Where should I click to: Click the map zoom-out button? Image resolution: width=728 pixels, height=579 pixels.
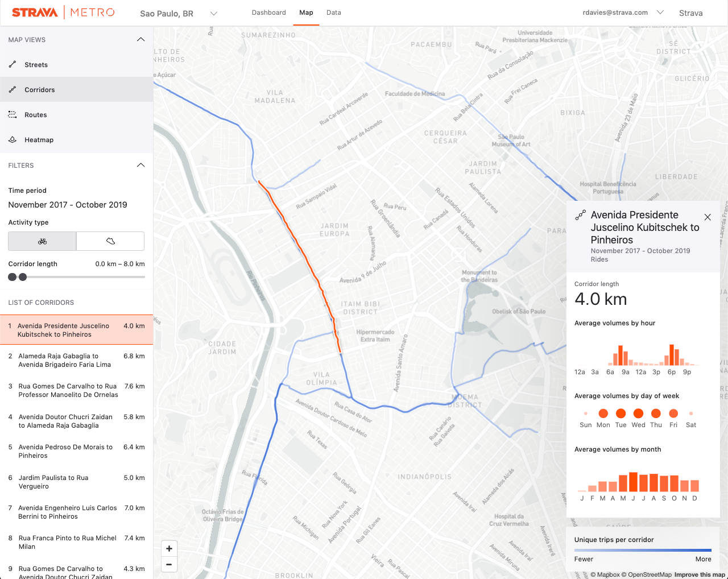click(x=168, y=564)
